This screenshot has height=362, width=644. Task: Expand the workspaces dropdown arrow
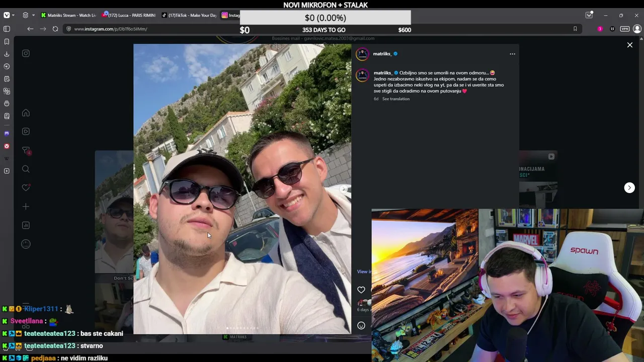pyautogui.click(x=33, y=16)
